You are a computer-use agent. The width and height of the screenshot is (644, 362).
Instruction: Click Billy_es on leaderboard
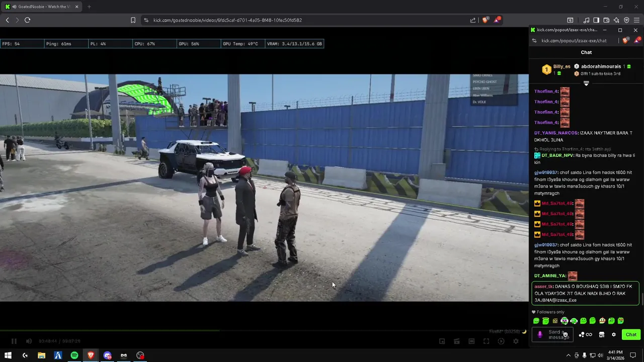[x=561, y=66]
